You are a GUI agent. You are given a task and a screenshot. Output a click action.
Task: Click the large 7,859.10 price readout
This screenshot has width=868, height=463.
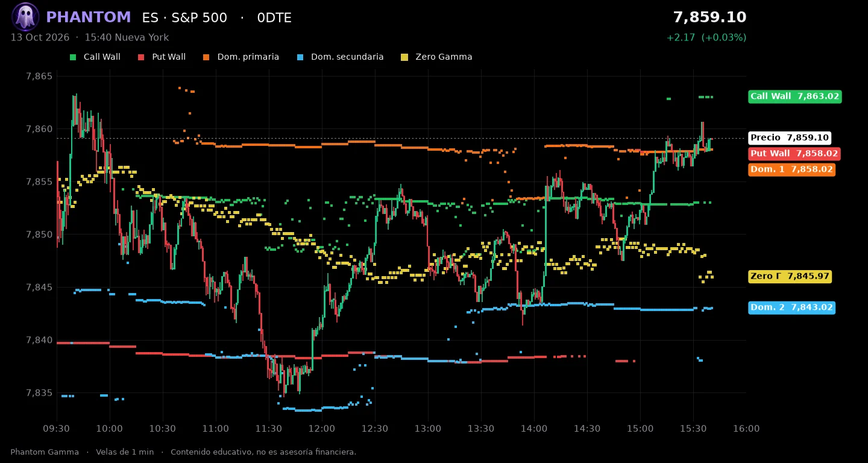(x=709, y=17)
